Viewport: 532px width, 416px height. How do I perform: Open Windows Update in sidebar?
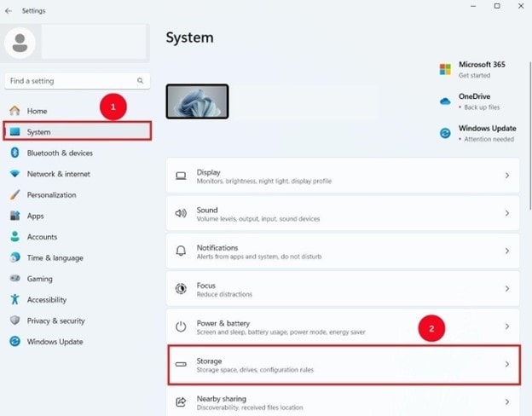tap(78, 341)
